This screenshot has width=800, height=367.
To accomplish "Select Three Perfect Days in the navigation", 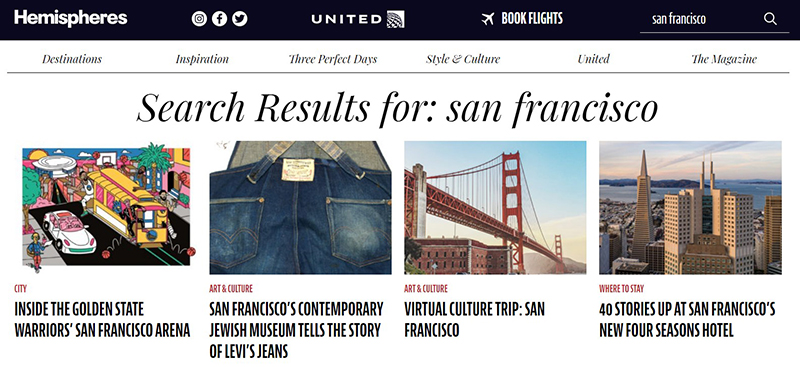I will pos(333,59).
